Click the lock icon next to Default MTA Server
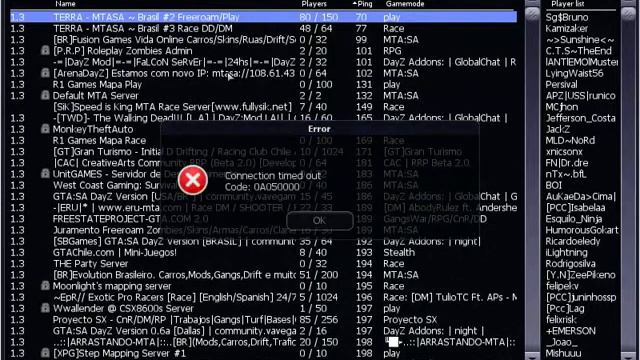This screenshot has height=360, width=640. tap(45, 96)
